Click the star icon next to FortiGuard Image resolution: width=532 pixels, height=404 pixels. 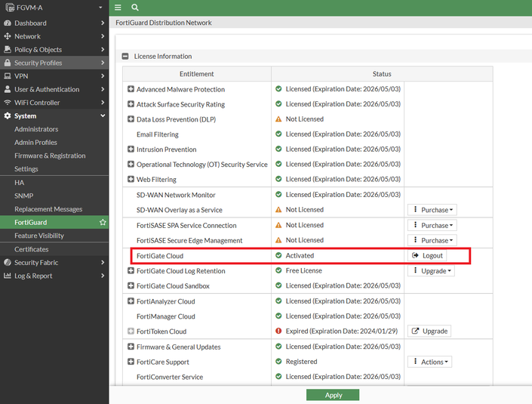pyautogui.click(x=103, y=223)
